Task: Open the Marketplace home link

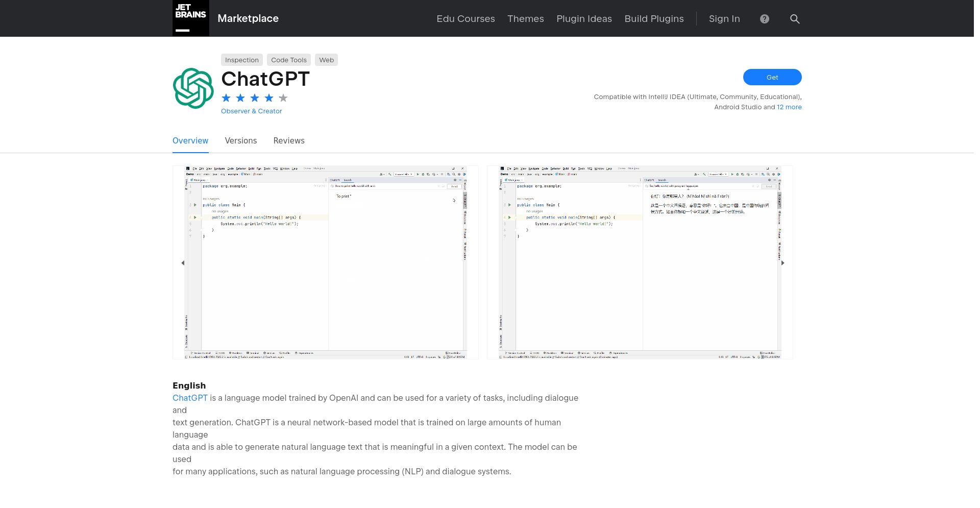Action: [248, 18]
